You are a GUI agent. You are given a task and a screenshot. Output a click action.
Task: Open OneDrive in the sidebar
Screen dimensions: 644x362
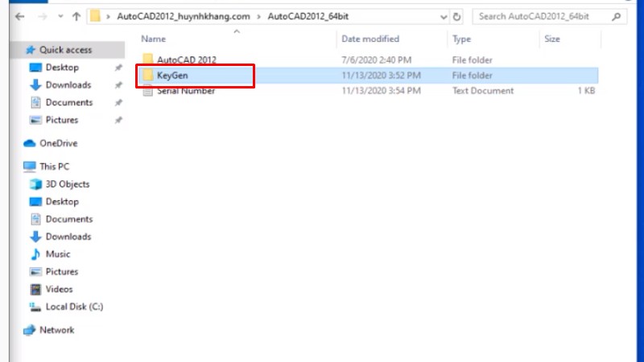(x=57, y=143)
